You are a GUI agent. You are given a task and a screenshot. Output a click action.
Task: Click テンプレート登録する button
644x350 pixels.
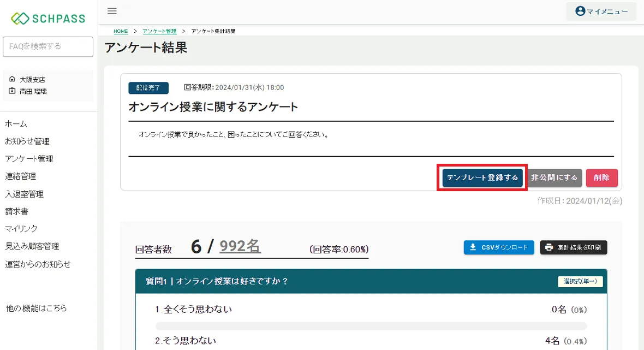point(482,177)
